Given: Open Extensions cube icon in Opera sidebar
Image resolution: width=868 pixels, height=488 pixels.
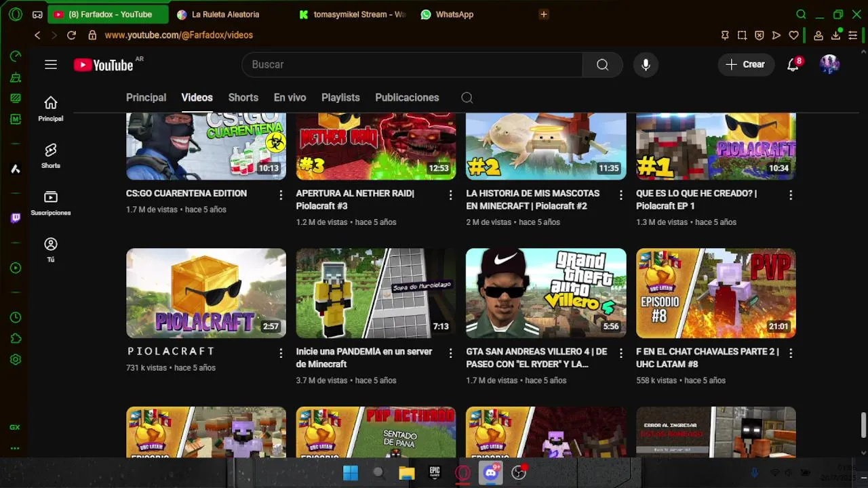Looking at the screenshot, I should click(x=16, y=338).
